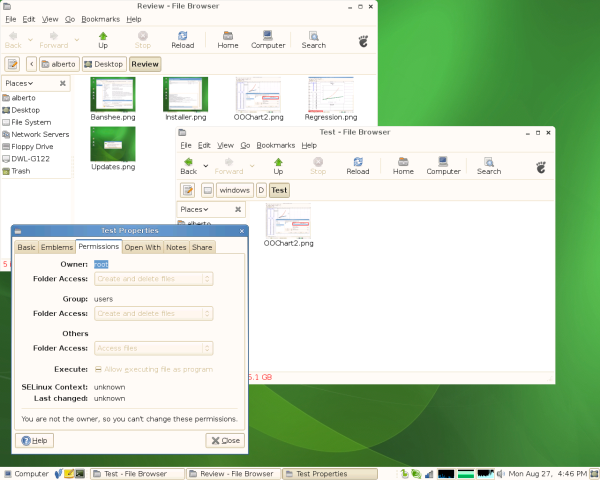This screenshot has height=480, width=600.
Task: Open Back history dropdown in Review window
Action: coord(30,40)
